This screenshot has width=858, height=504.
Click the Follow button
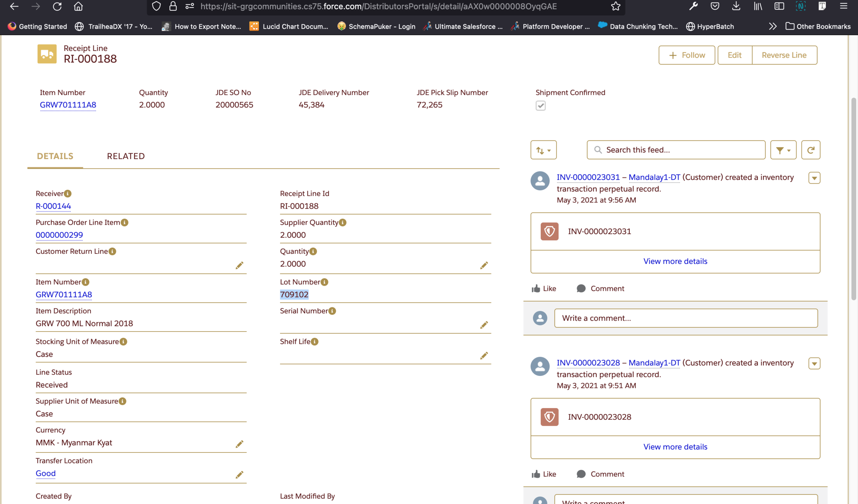[686, 55]
